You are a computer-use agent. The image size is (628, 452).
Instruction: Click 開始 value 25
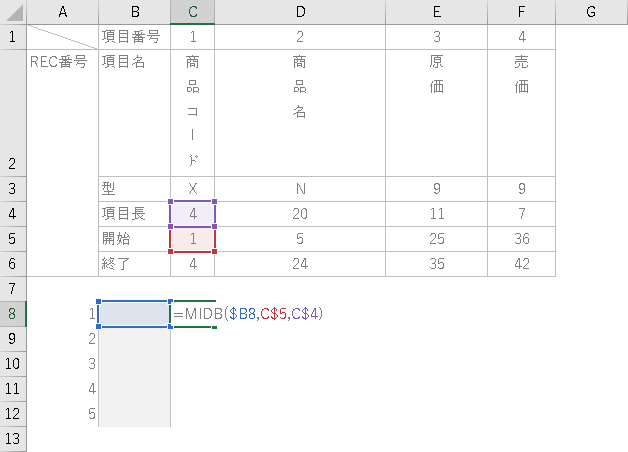tap(437, 239)
